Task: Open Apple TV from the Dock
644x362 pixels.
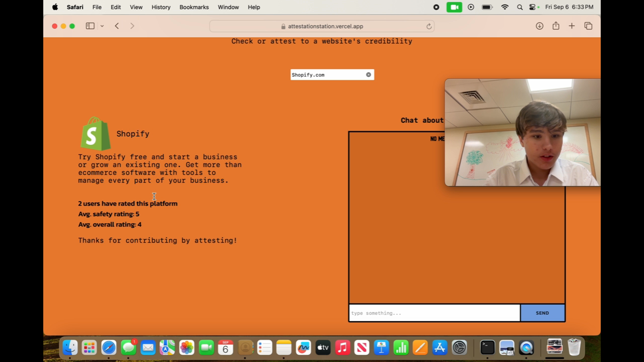Action: click(x=323, y=347)
